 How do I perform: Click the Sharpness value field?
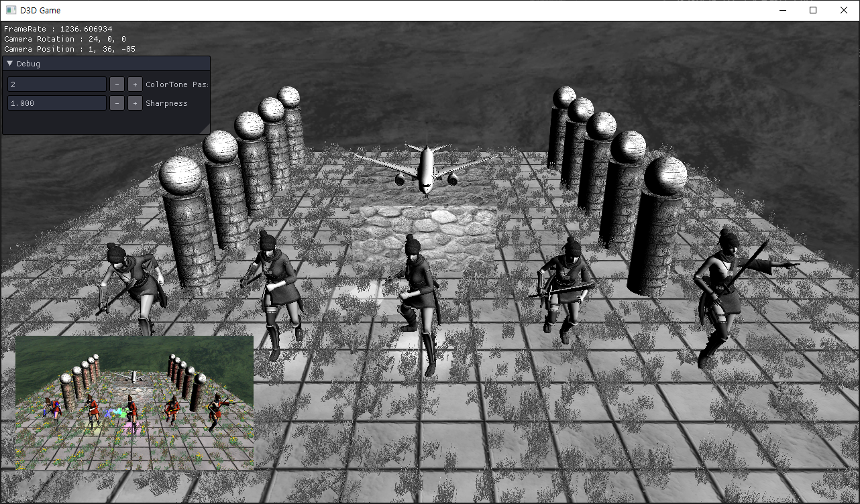point(57,103)
